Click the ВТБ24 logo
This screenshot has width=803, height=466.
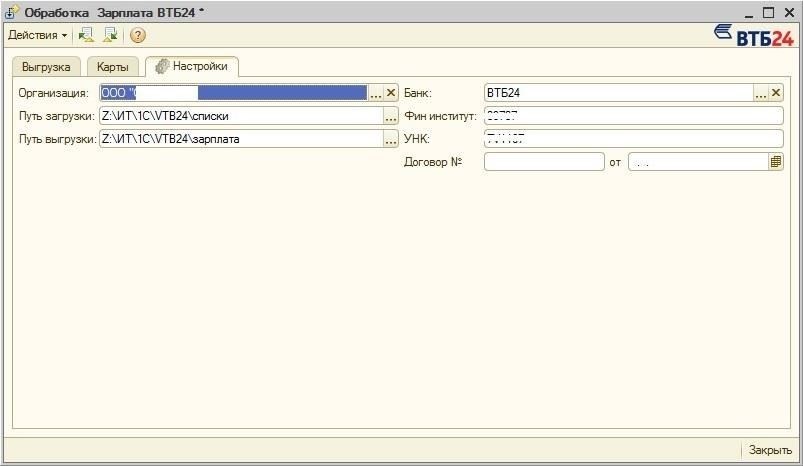754,36
